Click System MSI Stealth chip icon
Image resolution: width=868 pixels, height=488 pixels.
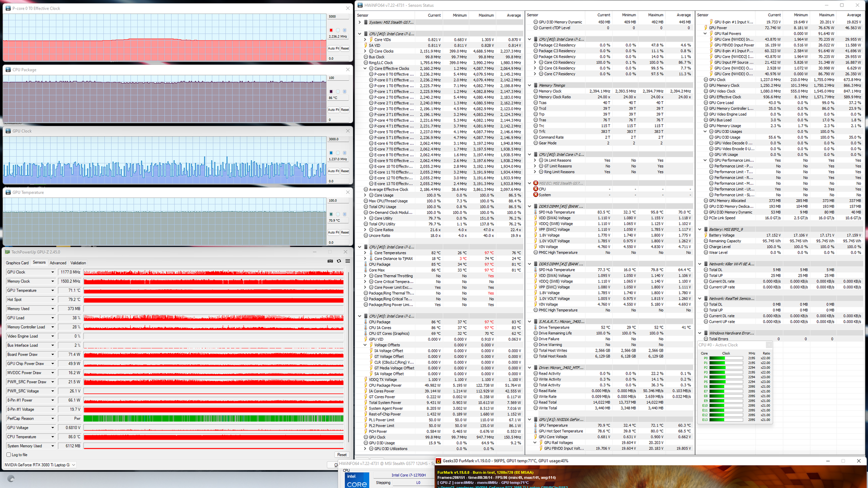(365, 22)
